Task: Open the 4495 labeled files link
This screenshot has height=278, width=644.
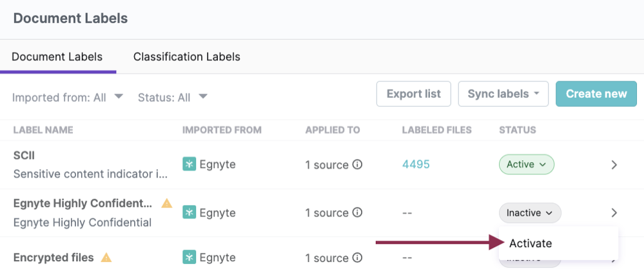Action: tap(416, 164)
